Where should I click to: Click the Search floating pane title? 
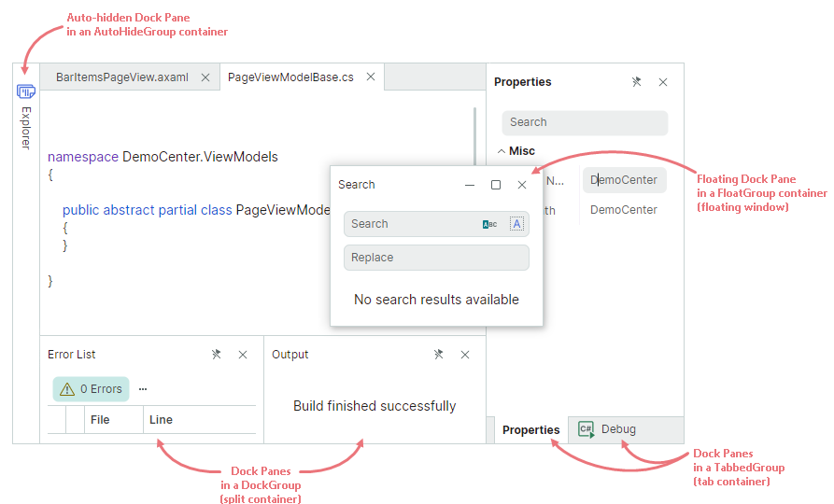(x=357, y=185)
